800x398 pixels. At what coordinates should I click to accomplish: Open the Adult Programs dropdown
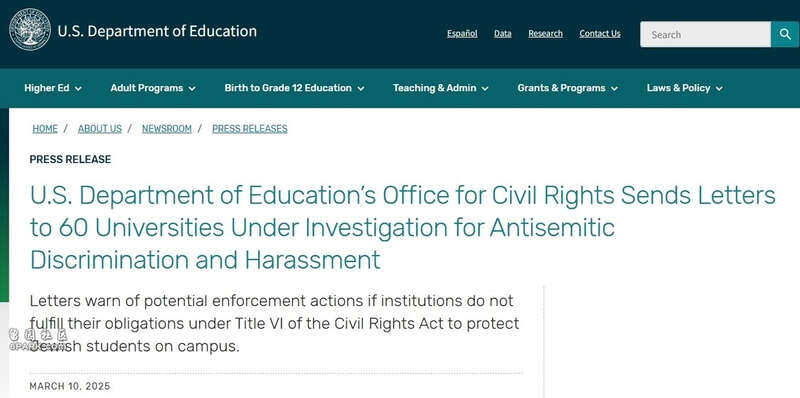point(153,88)
